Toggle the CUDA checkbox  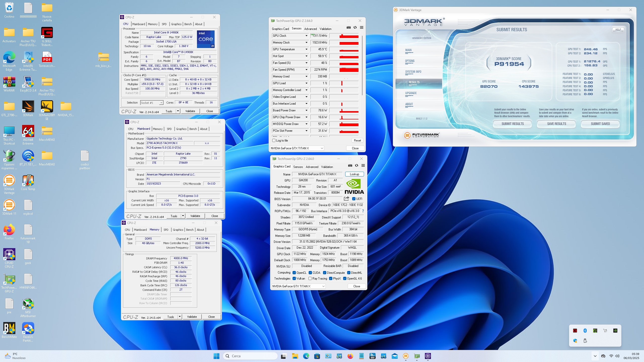[310, 273]
